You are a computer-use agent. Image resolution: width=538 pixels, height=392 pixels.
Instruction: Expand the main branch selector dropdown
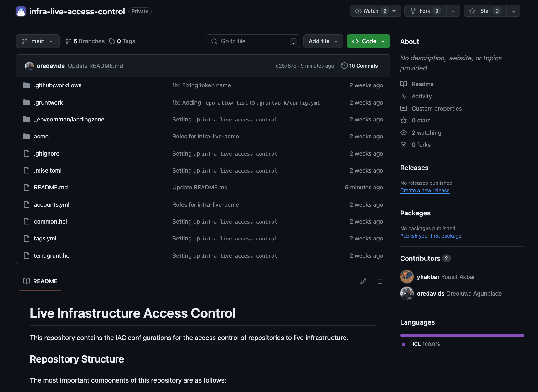pyautogui.click(x=38, y=41)
